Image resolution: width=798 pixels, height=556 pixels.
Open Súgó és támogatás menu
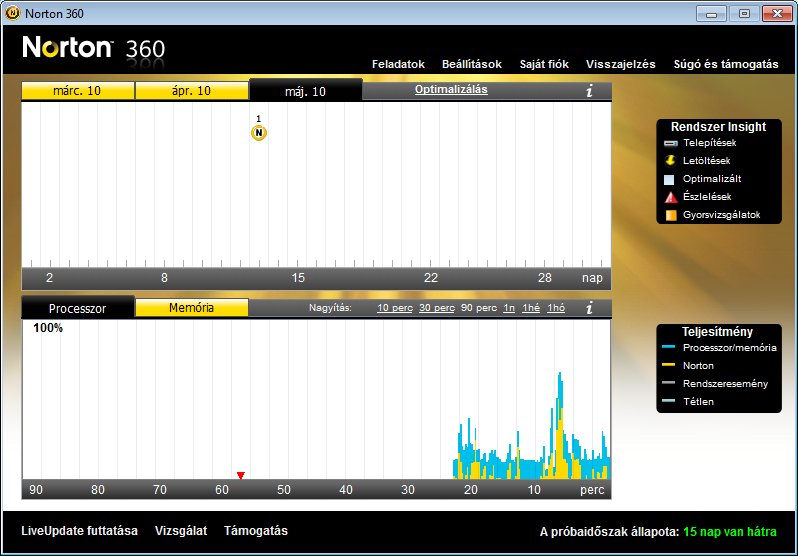click(726, 64)
